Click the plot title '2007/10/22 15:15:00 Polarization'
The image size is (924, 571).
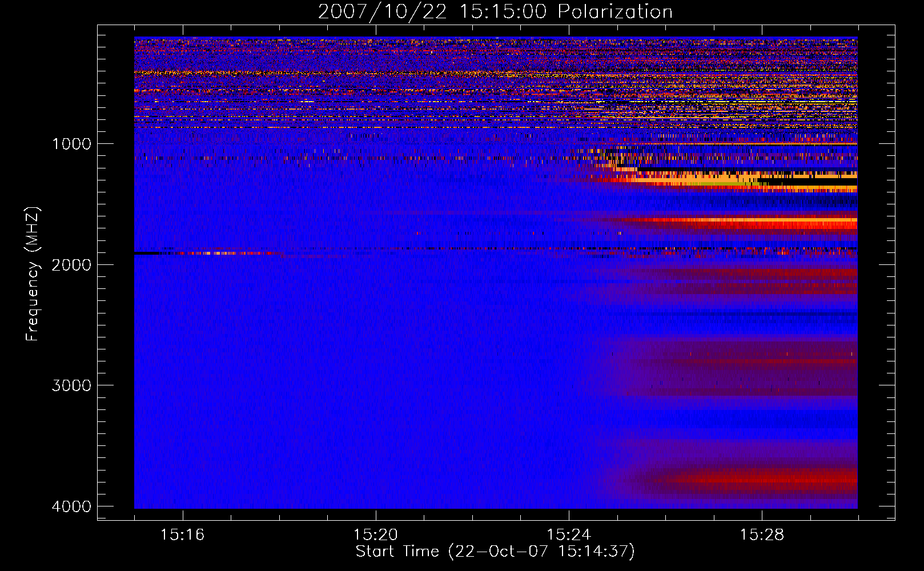(x=495, y=11)
